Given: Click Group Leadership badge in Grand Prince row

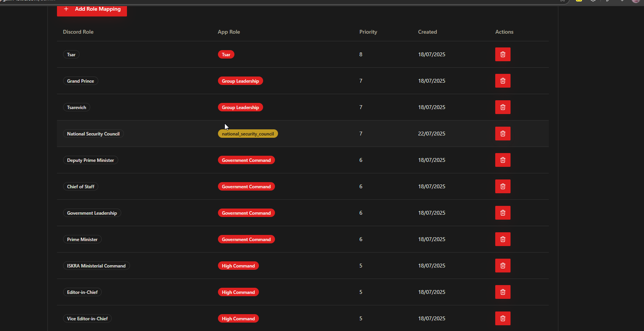Looking at the screenshot, I should [x=240, y=81].
